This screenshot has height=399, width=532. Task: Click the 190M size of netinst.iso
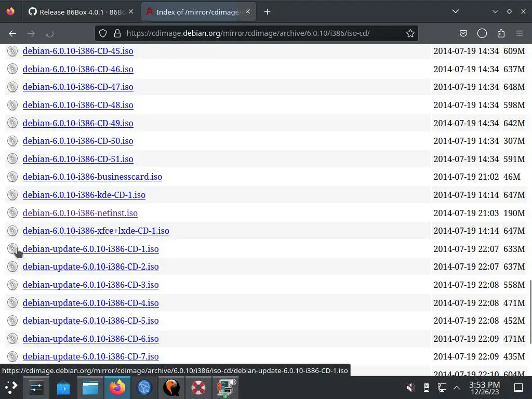point(514,213)
